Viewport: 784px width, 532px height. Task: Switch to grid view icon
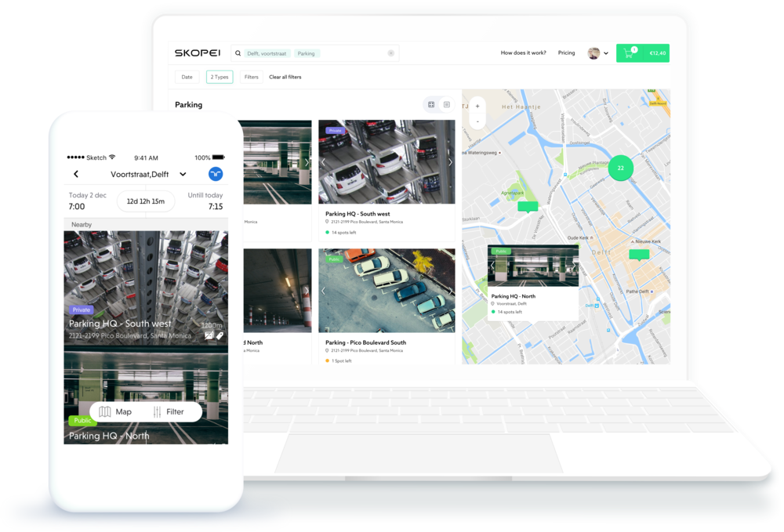click(431, 104)
